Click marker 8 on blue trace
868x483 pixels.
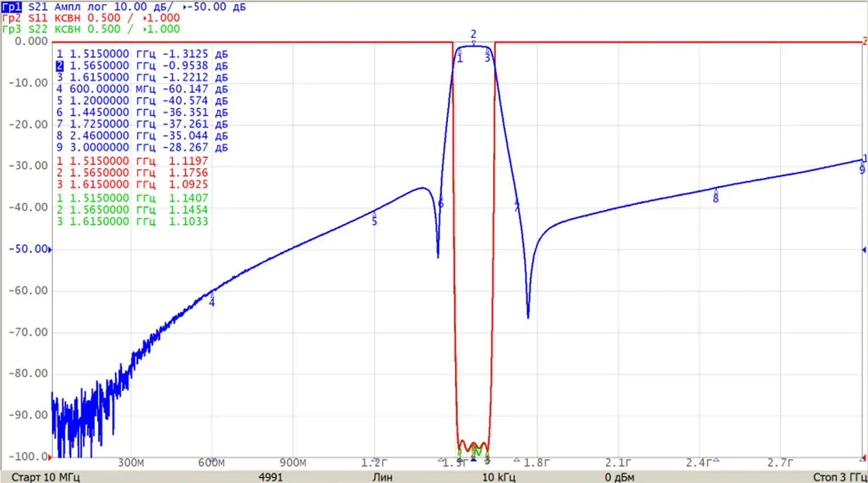pyautogui.click(x=716, y=199)
